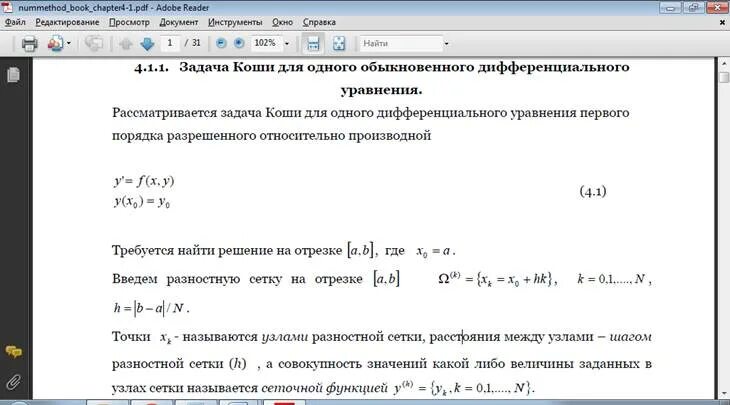Open the Инструменты menu
The height and width of the screenshot is (405, 730).
coord(235,22)
